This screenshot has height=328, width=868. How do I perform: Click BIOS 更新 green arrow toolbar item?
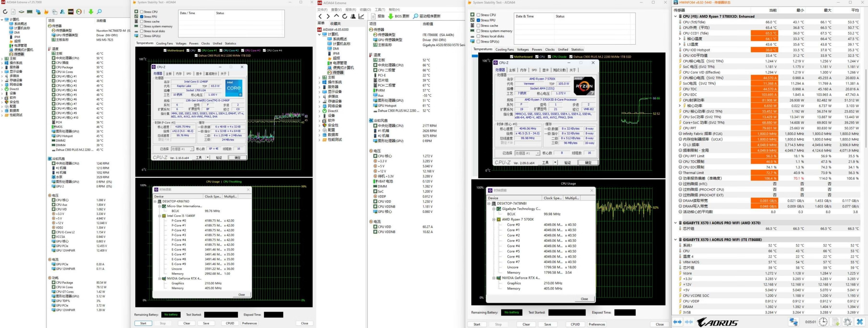(399, 16)
